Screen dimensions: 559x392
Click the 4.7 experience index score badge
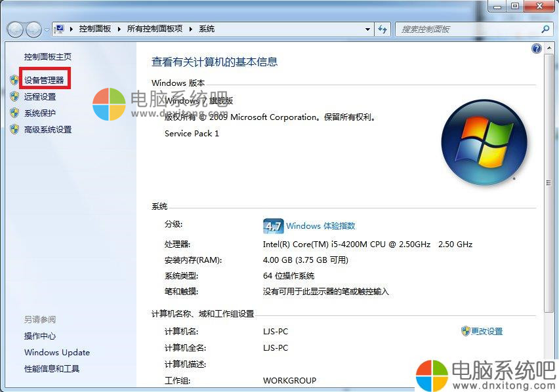tap(273, 226)
